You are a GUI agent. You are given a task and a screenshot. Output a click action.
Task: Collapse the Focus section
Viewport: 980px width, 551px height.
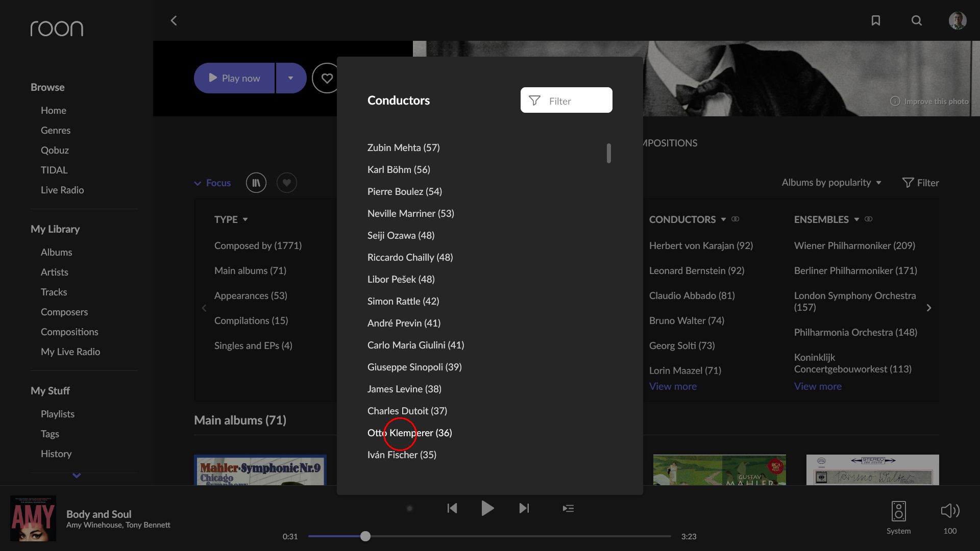pyautogui.click(x=212, y=183)
